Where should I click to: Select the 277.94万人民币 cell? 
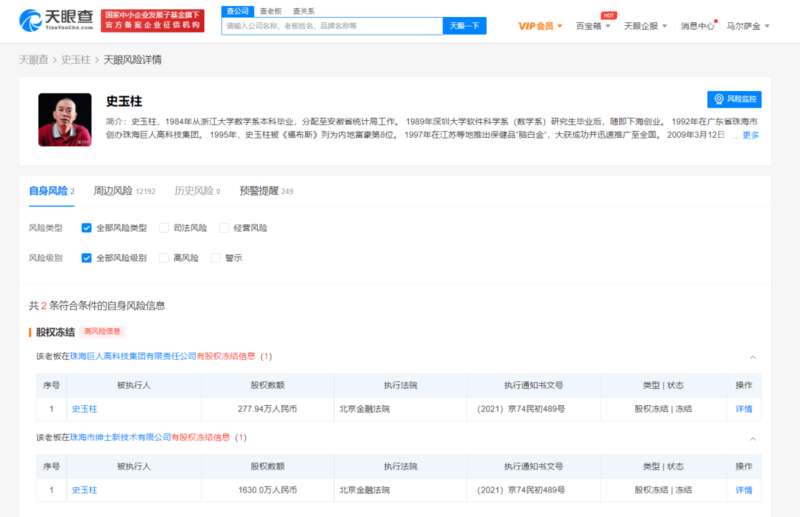[x=267, y=409]
